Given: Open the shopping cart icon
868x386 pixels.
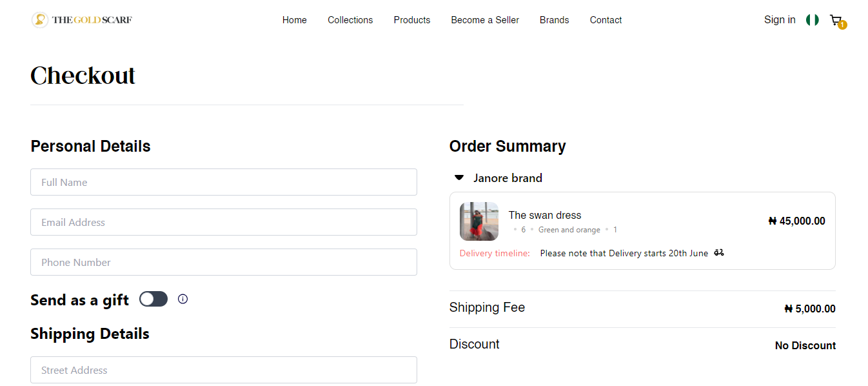Looking at the screenshot, I should click(835, 20).
